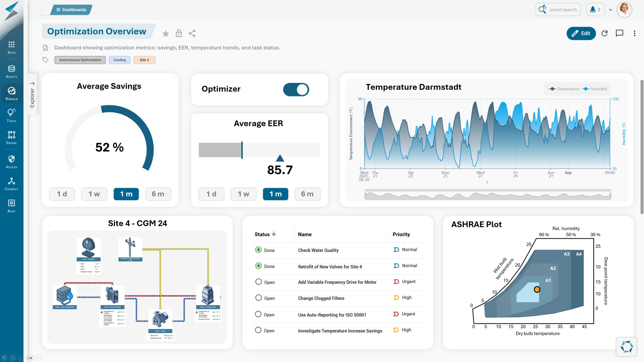644x362 pixels.
Task: Mark Change Clogged Filters task status
Action: click(258, 298)
